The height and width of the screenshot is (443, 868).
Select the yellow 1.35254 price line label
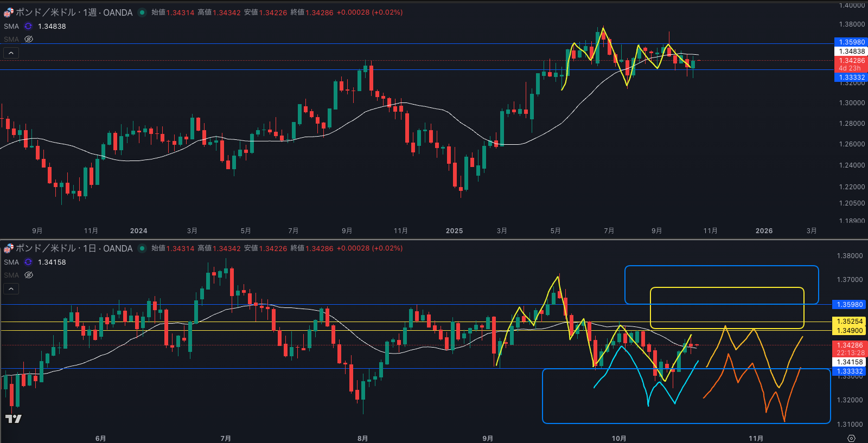[850, 322]
